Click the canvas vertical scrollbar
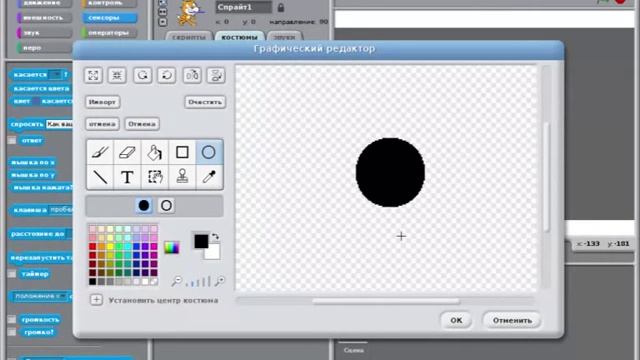This screenshot has width=640, height=360. pos(546,178)
